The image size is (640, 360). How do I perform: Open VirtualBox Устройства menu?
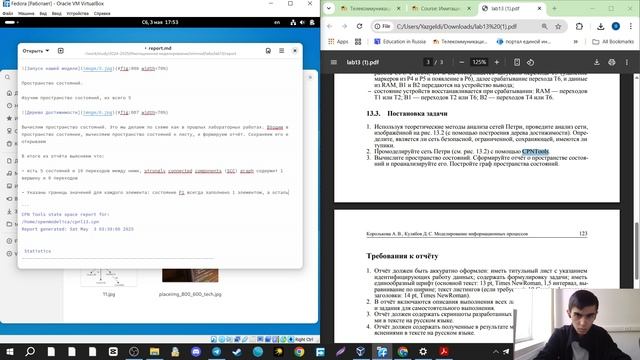(78, 13)
